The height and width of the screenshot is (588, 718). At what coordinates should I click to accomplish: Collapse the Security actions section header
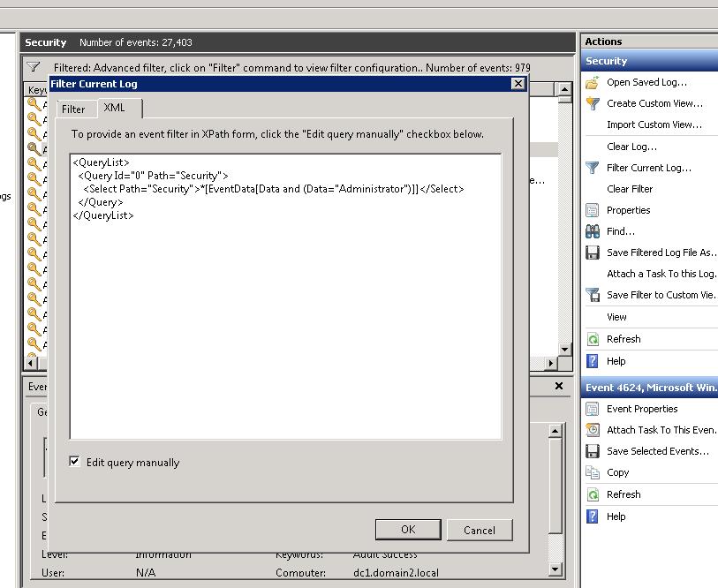649,61
